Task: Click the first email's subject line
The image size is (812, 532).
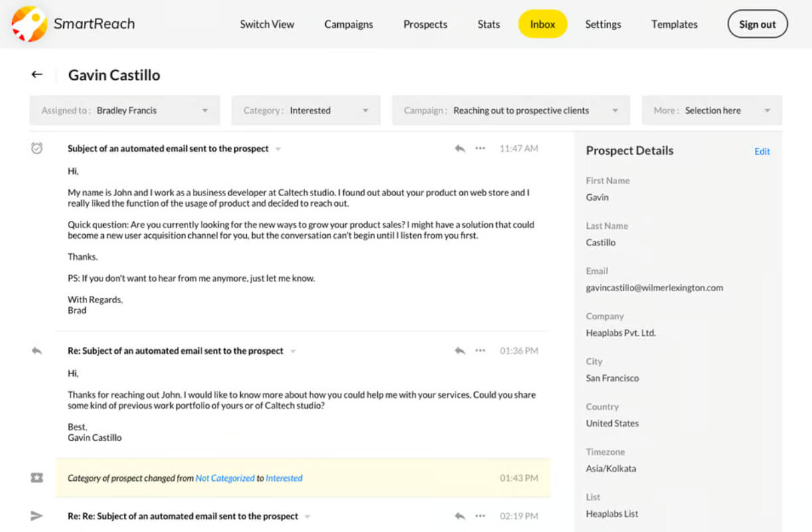Action: (x=168, y=148)
